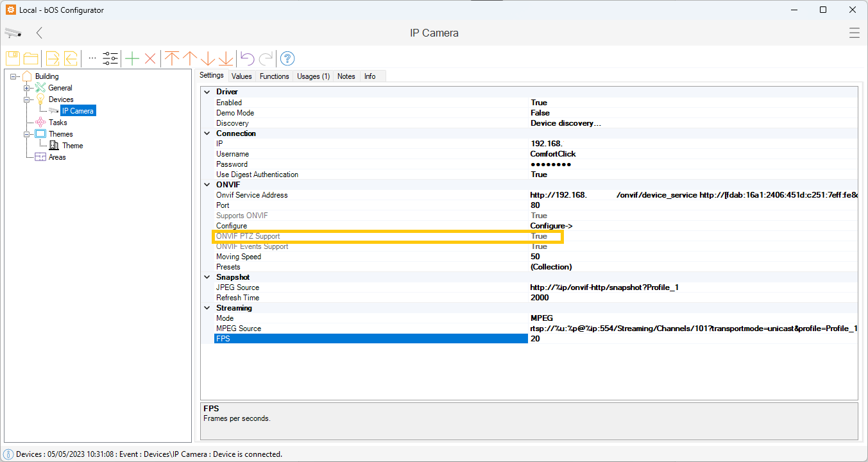Image resolution: width=868 pixels, height=462 pixels.
Task: Collapse the Connection property section
Action: [207, 133]
